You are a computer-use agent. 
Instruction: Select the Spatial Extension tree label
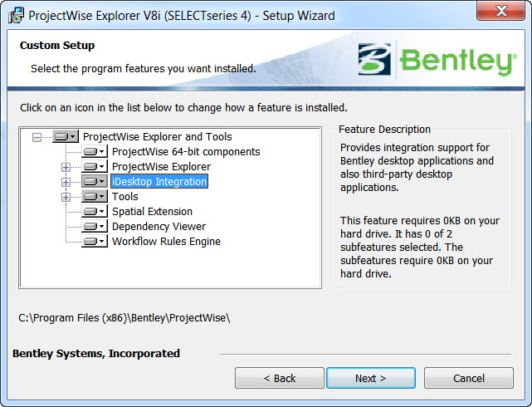[x=152, y=212]
